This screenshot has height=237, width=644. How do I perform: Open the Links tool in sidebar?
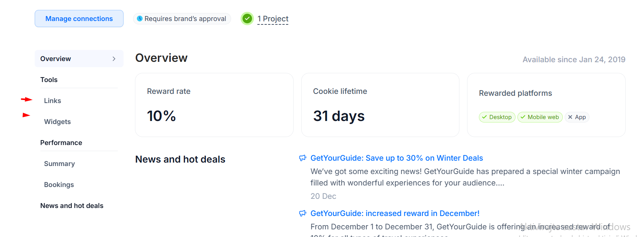click(x=53, y=101)
